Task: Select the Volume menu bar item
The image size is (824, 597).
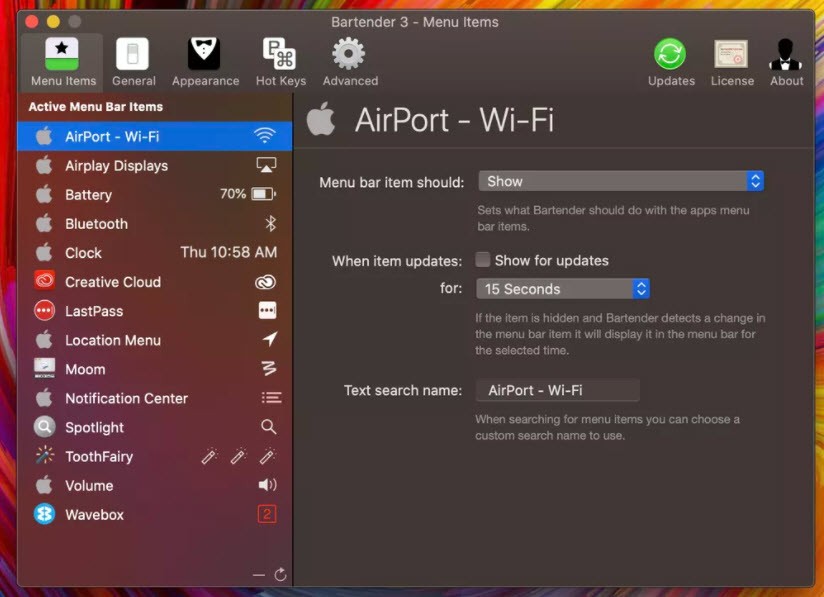Action: click(154, 486)
